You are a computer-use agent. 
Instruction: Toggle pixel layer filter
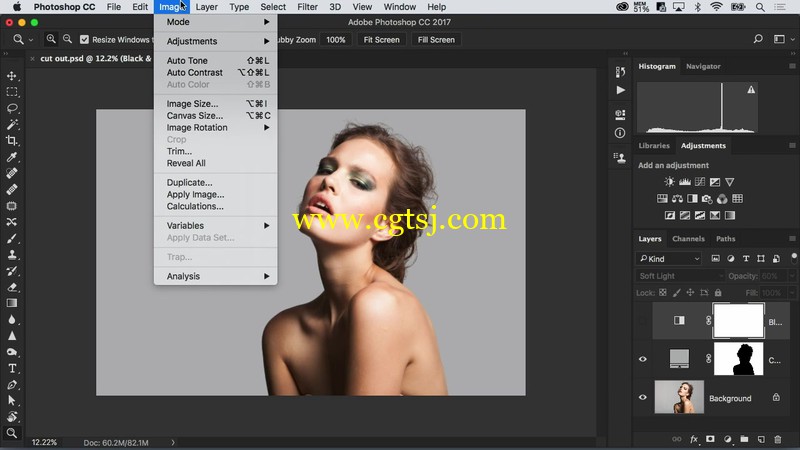(x=716, y=259)
